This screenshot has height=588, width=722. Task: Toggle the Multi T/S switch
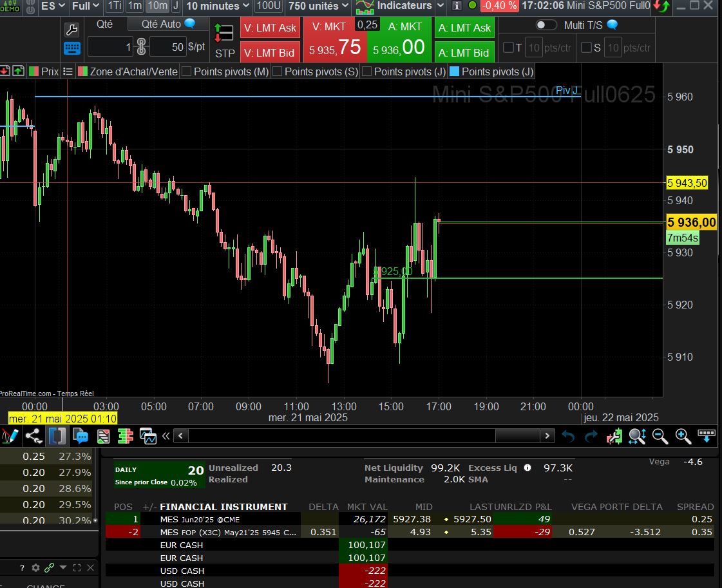coord(546,25)
